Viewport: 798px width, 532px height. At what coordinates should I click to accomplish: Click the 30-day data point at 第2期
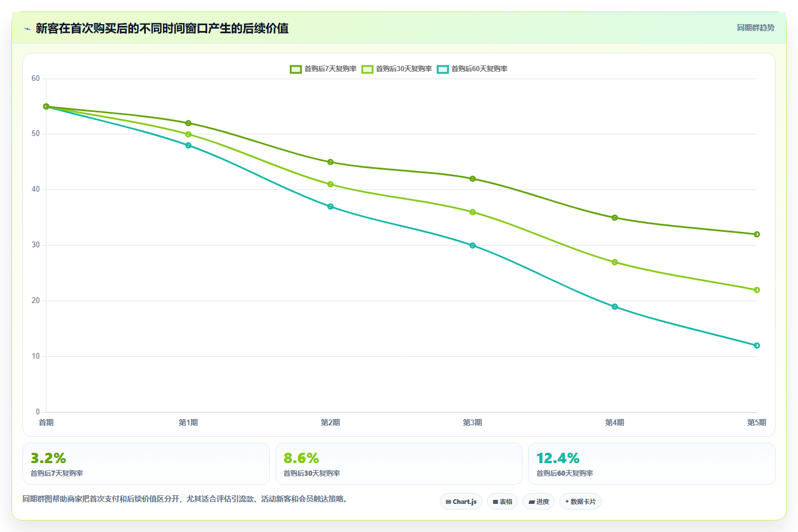pyautogui.click(x=331, y=184)
